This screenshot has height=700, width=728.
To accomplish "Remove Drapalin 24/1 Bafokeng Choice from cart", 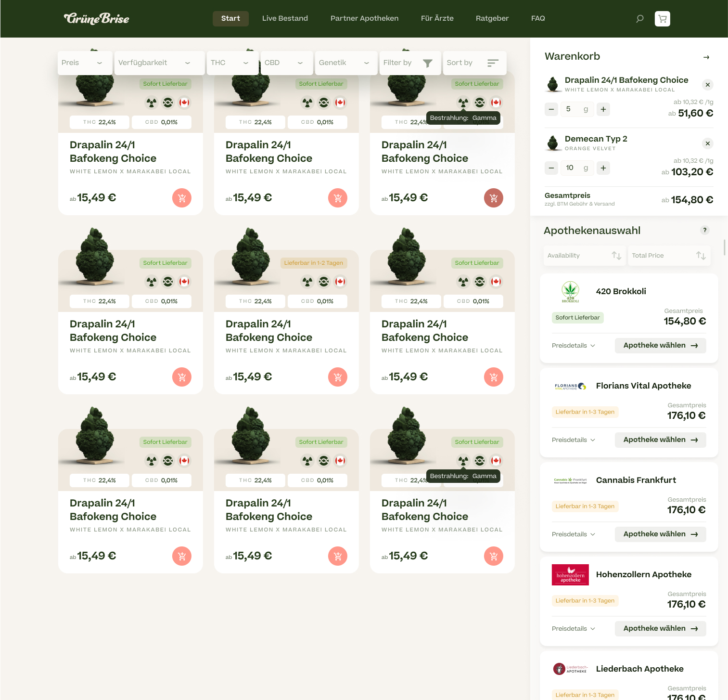I will click(x=707, y=85).
